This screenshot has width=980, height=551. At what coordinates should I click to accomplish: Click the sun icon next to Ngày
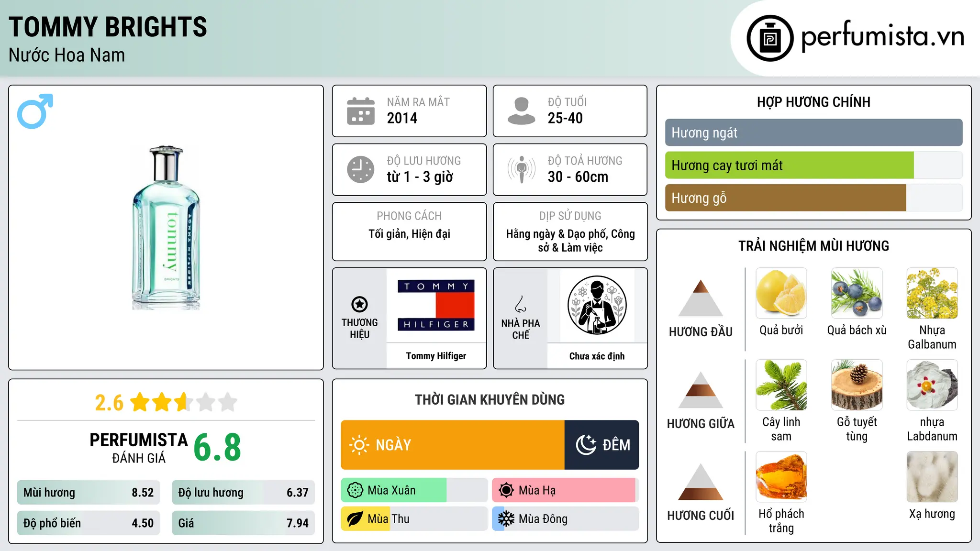tap(359, 445)
